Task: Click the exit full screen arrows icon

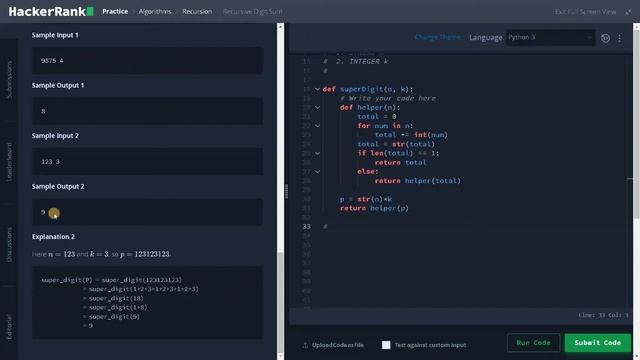Action: point(628,12)
